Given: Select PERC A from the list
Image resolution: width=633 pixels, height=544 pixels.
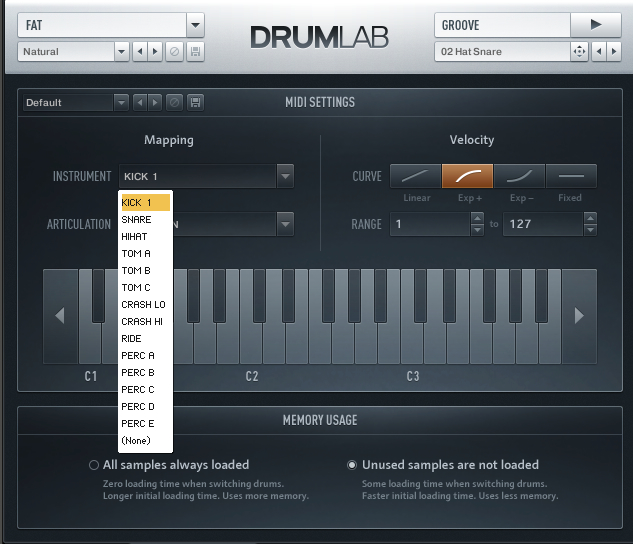Looking at the screenshot, I should (x=145, y=356).
